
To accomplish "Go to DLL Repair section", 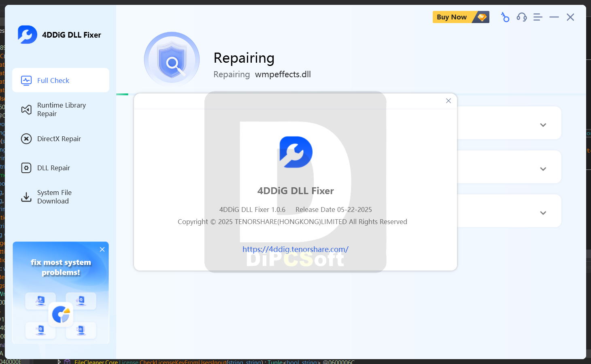I will [x=61, y=168].
